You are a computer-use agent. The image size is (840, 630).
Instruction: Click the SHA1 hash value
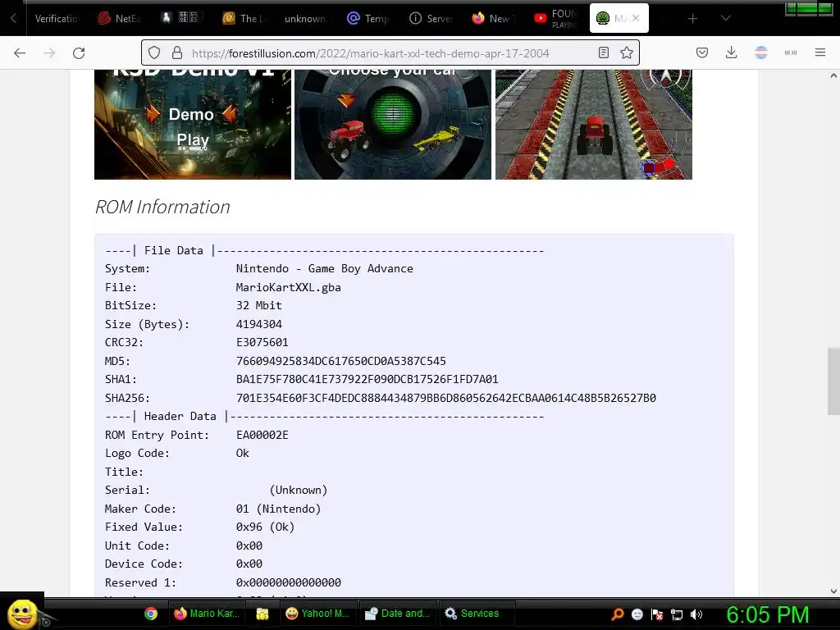[367, 379]
